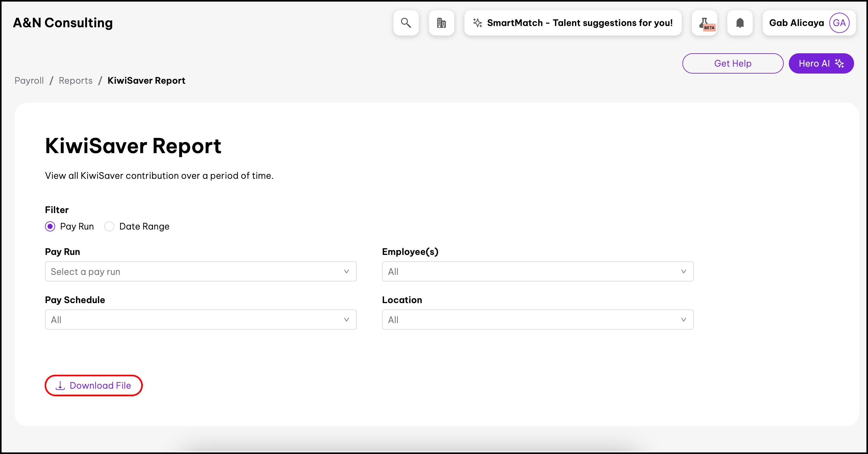This screenshot has width=868, height=454.
Task: Click the sparkle icon on Hero AI
Action: [839, 63]
